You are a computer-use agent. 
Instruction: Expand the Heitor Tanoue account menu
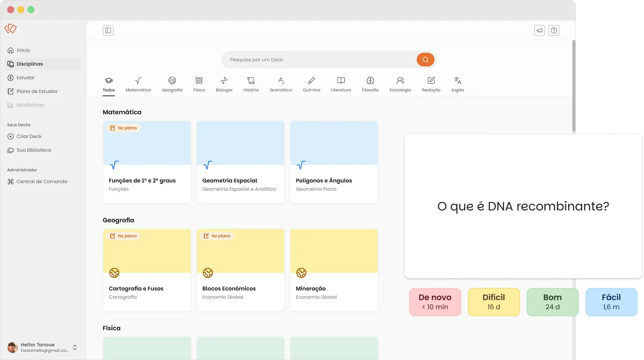click(75, 347)
